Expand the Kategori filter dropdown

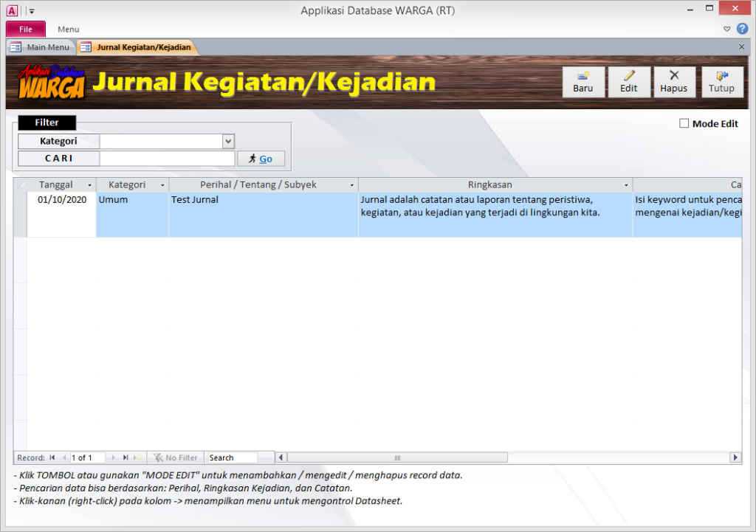(228, 141)
